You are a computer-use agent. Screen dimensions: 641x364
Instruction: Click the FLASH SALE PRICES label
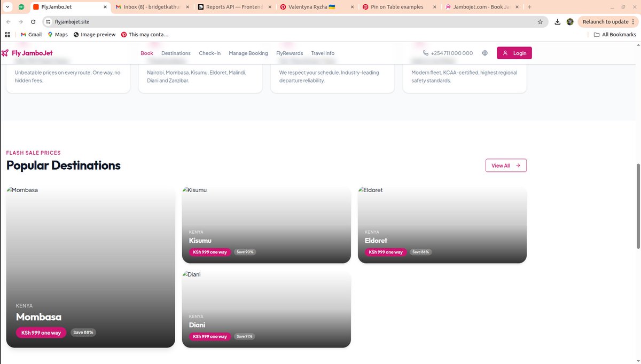pyautogui.click(x=34, y=153)
